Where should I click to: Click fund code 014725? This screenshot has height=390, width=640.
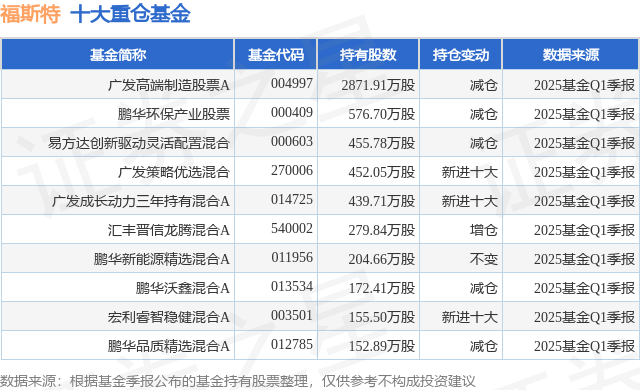click(x=292, y=199)
